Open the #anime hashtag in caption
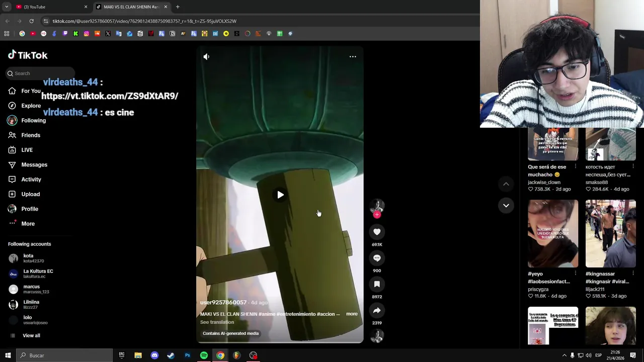This screenshot has height=362, width=644. (x=267, y=314)
